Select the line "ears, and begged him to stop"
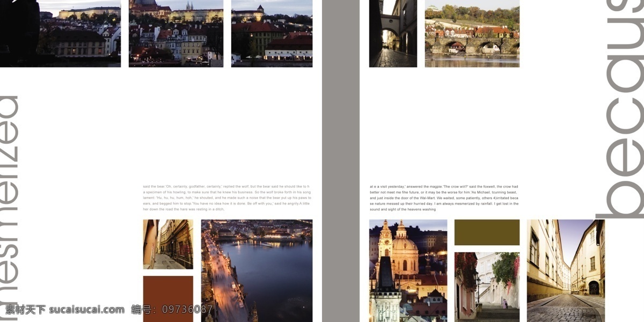The image size is (644, 322). [226, 204]
